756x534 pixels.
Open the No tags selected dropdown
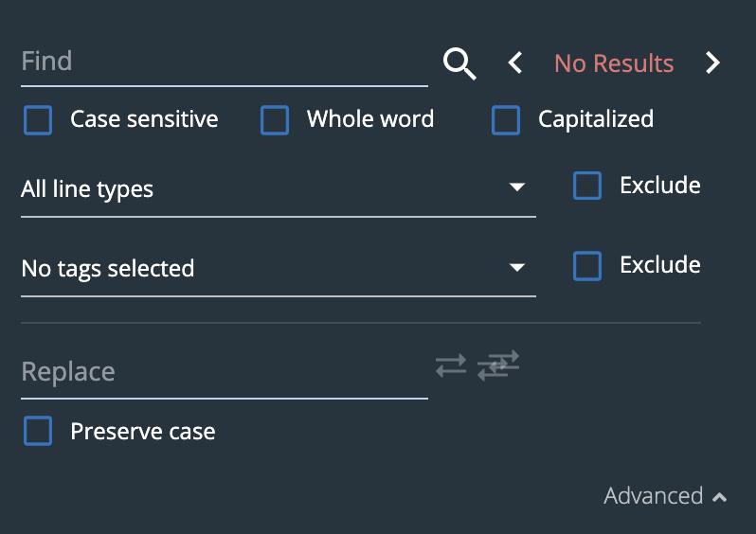[x=279, y=269]
